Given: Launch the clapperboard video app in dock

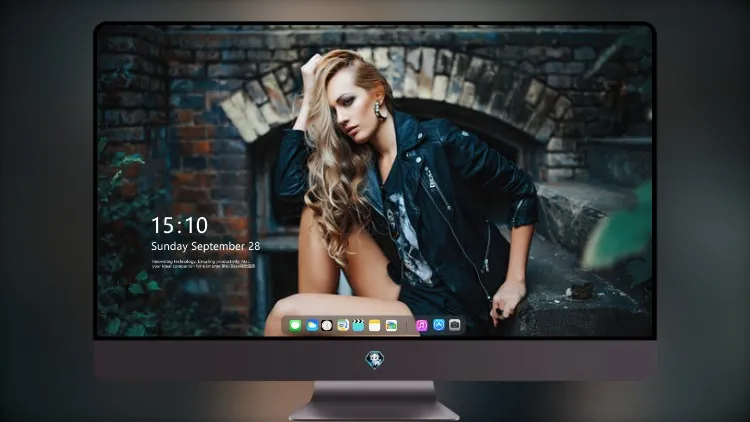Looking at the screenshot, I should [358, 325].
